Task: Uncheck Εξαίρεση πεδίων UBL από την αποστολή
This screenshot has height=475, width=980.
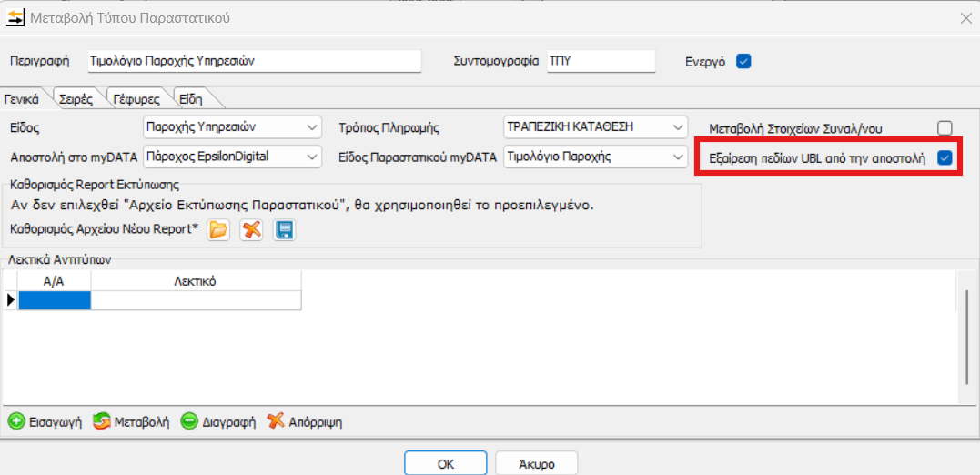Action: pyautogui.click(x=945, y=158)
